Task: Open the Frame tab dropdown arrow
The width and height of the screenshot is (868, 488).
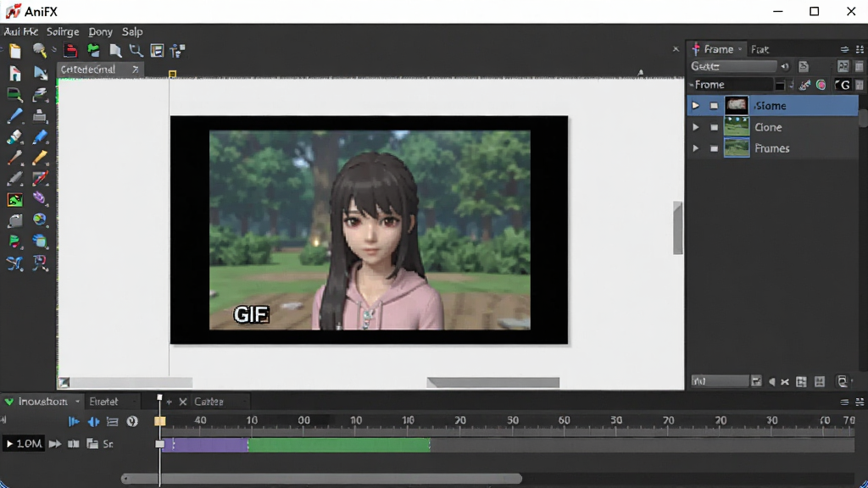Action: (x=739, y=49)
